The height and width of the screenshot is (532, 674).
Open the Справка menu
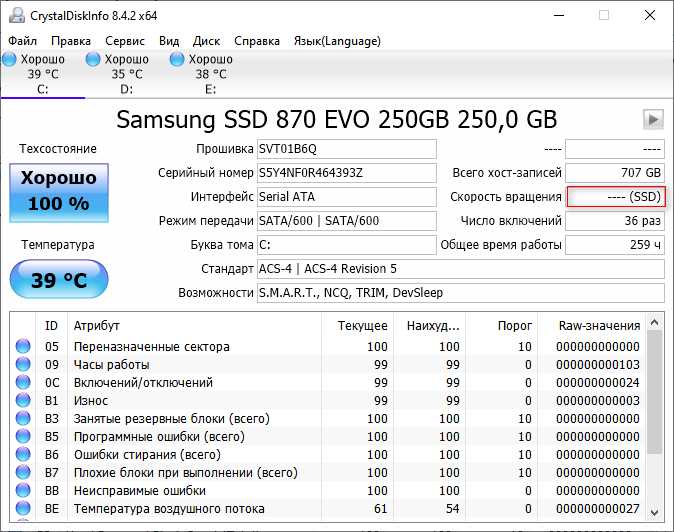coord(257,41)
